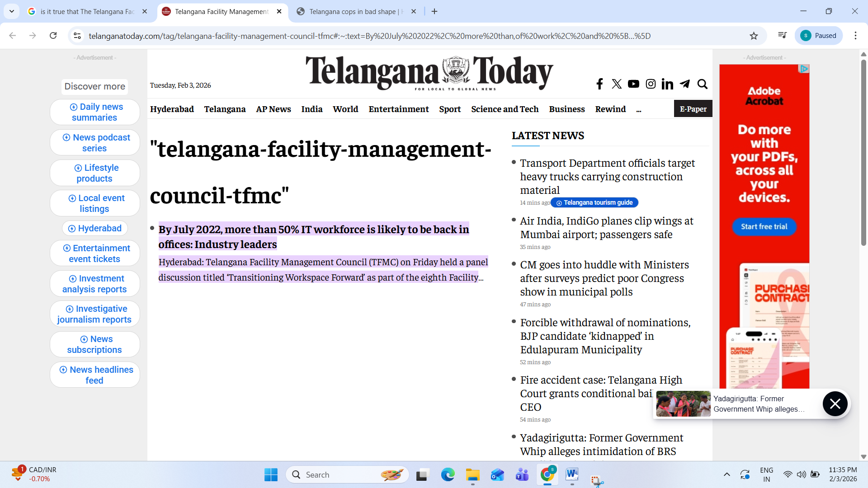Show hidden system tray icons chevron
This screenshot has width=868, height=488.
pos(727,474)
